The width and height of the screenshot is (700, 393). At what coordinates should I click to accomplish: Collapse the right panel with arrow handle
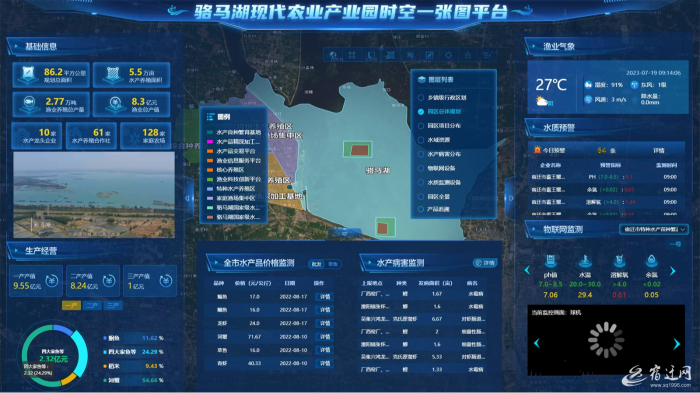tap(510, 198)
